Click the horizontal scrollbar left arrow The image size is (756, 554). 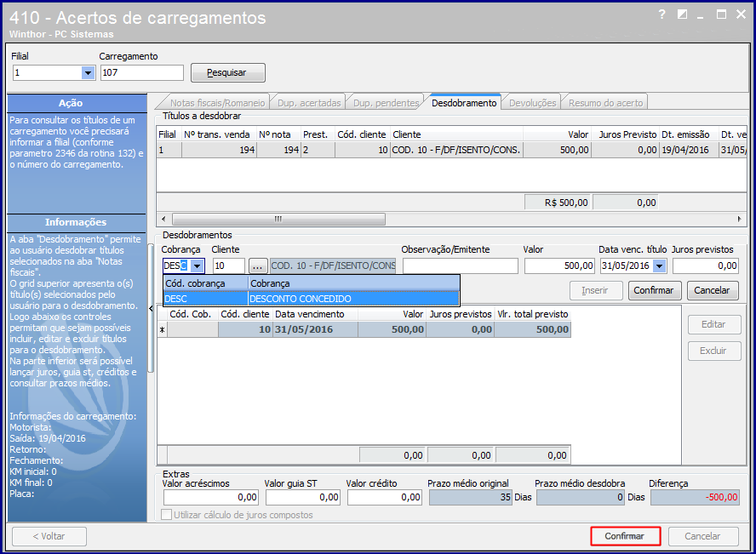(163, 220)
